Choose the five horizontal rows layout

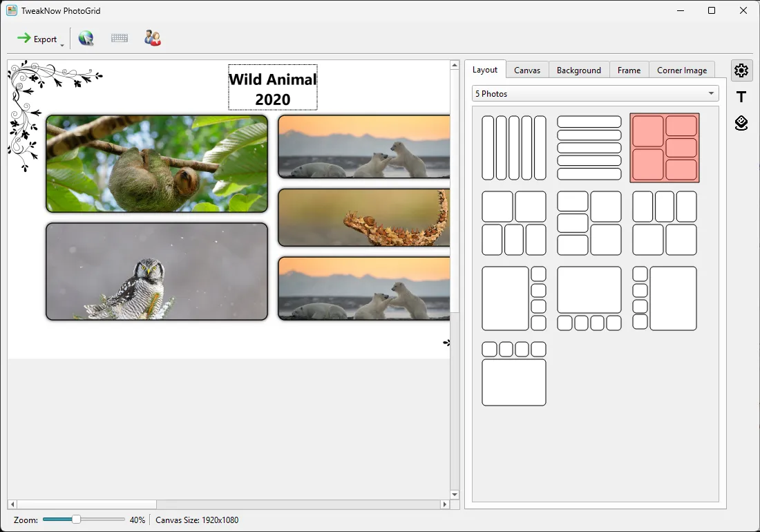pyautogui.click(x=589, y=148)
